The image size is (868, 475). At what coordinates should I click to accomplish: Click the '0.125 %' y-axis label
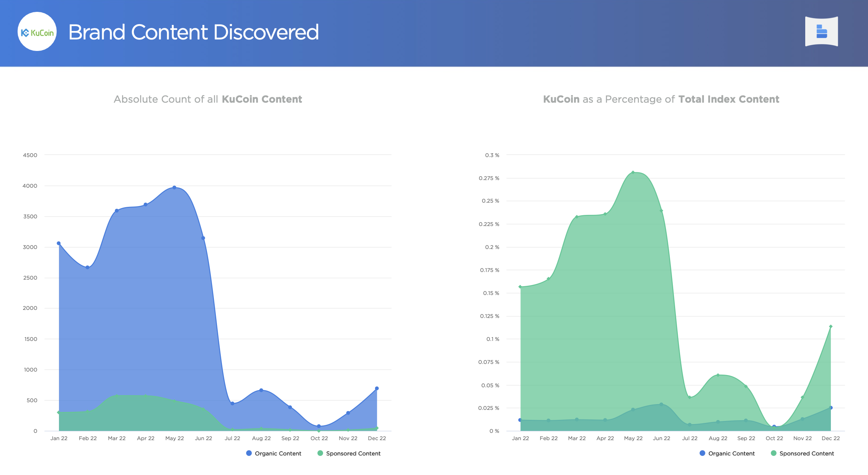(x=489, y=316)
